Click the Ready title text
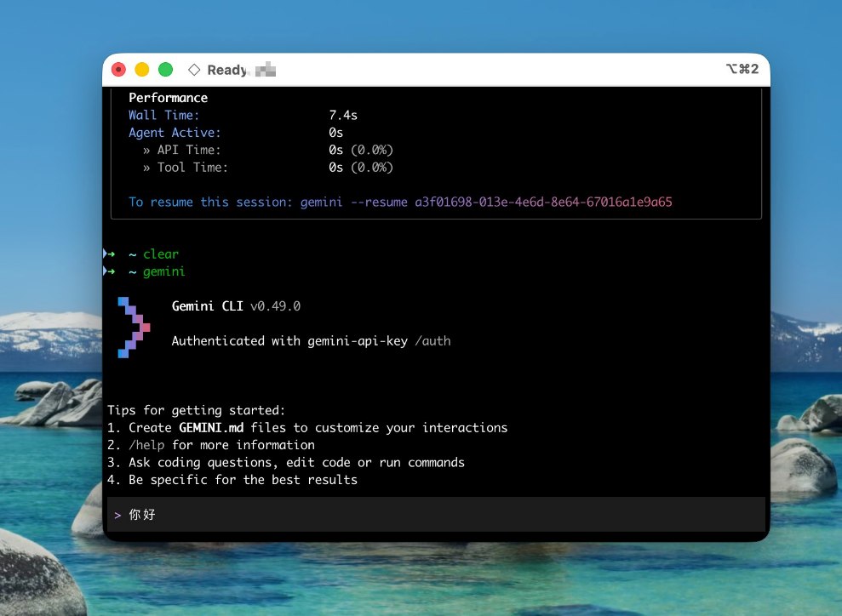Image resolution: width=842 pixels, height=616 pixels. tap(226, 70)
